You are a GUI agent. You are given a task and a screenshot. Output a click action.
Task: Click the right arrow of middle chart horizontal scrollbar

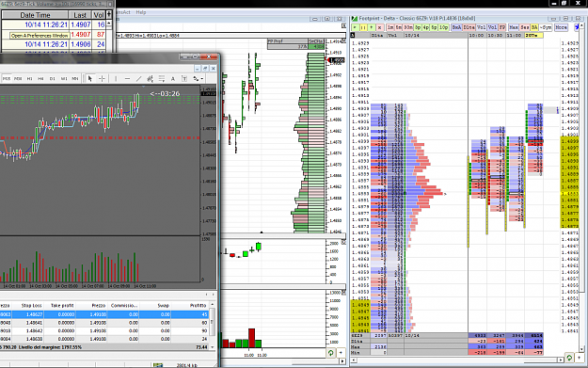(342, 360)
